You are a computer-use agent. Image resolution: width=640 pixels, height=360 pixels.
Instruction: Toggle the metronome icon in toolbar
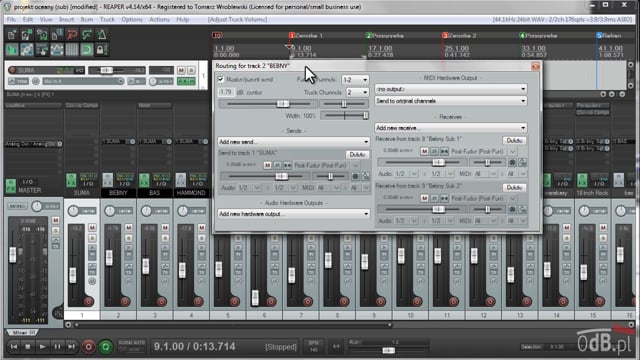(x=101, y=35)
